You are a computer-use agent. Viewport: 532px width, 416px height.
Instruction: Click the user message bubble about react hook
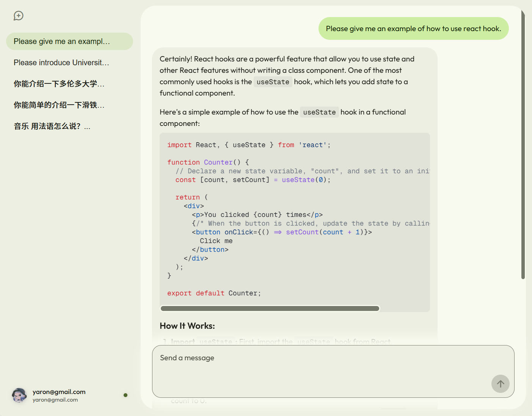[x=413, y=28]
